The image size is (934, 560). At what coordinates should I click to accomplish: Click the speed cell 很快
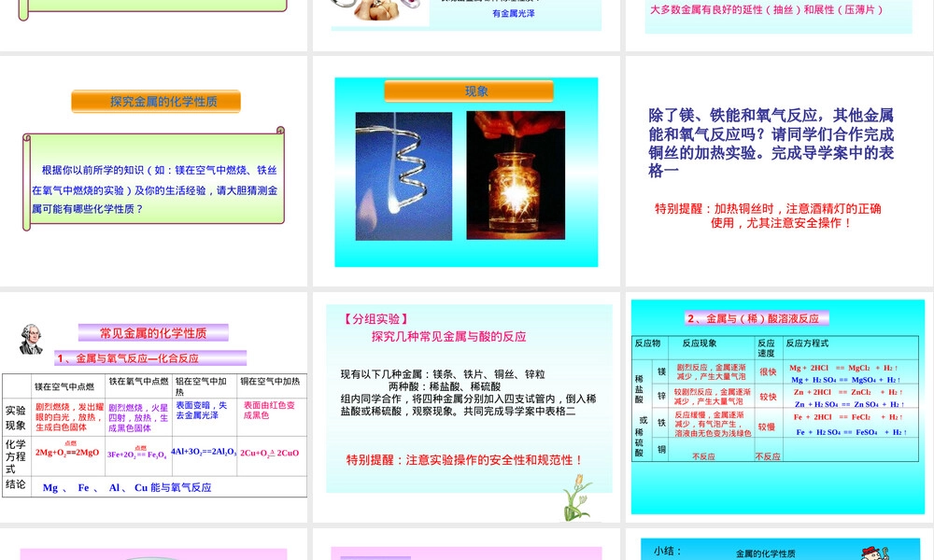point(767,372)
